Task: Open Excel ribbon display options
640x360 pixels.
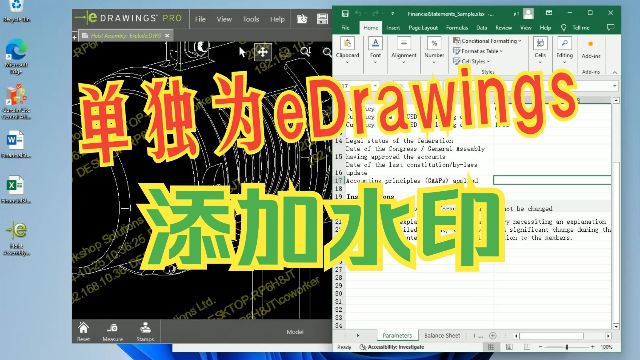Action: tap(549, 13)
